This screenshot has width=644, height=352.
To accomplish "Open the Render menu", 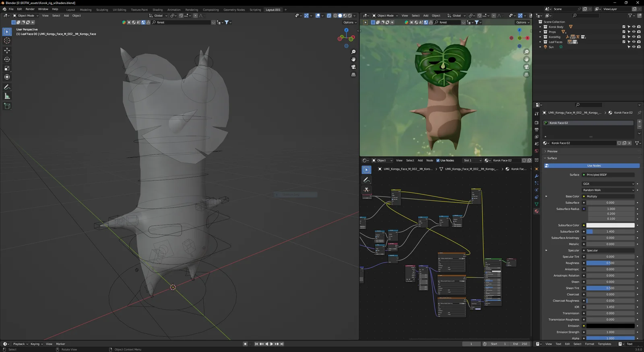I will coord(30,9).
